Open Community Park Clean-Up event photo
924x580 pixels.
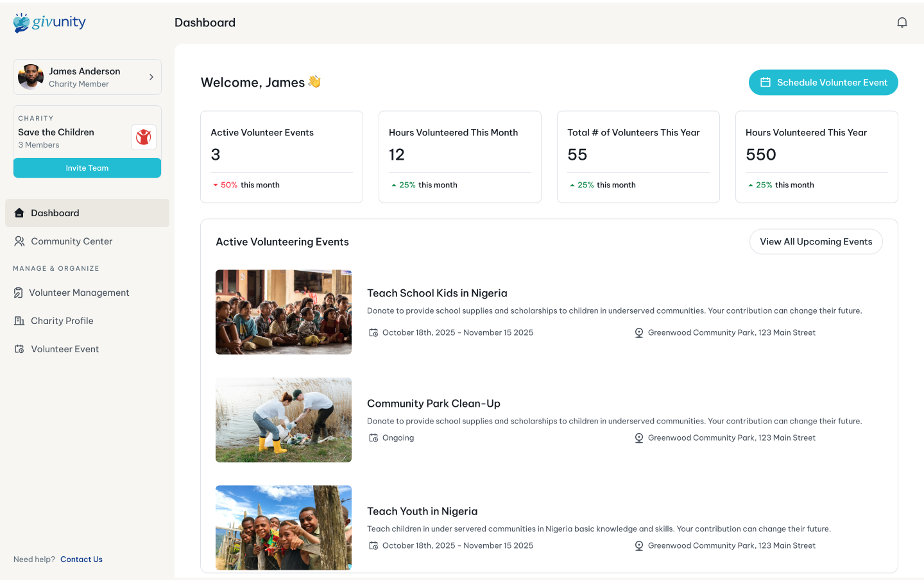[x=284, y=420]
